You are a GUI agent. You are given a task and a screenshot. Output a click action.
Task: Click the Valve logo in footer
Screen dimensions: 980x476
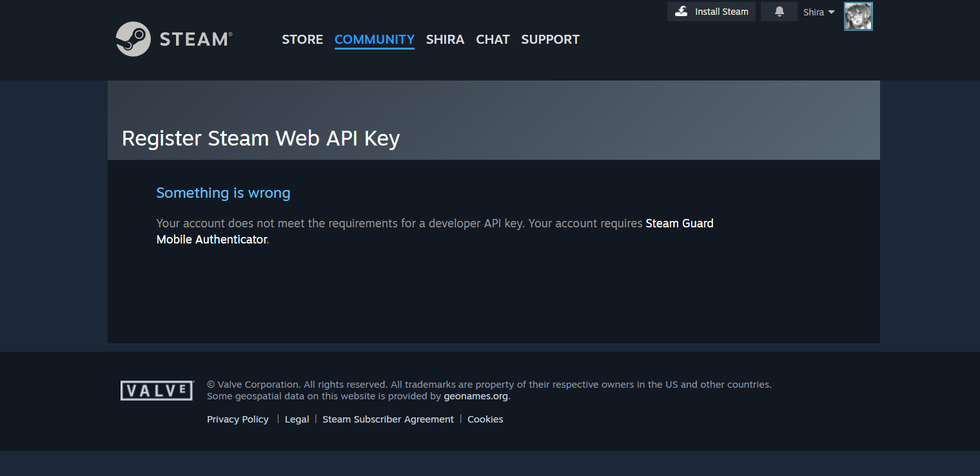tap(157, 390)
